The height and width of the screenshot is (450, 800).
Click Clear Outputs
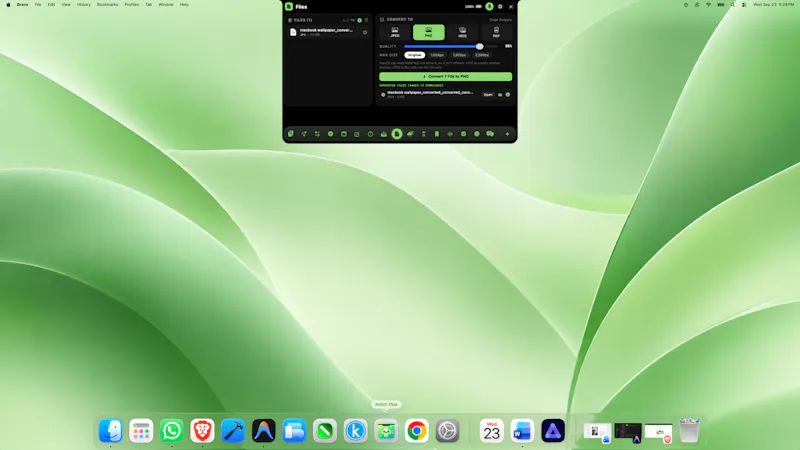(501, 20)
